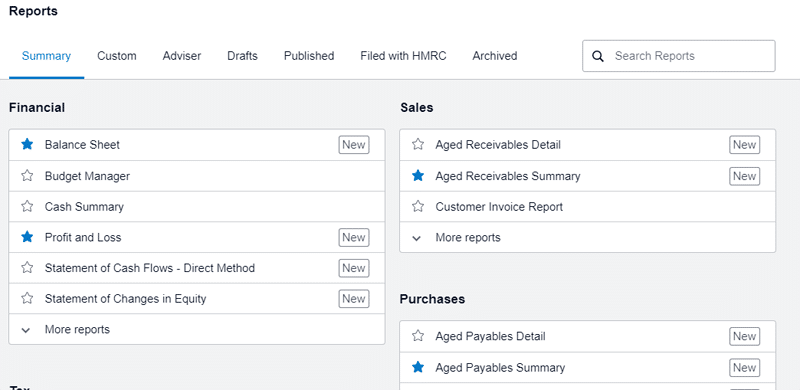Screen dimensions: 800x390
Task: Expand More reports under Sales
Action: (x=587, y=237)
